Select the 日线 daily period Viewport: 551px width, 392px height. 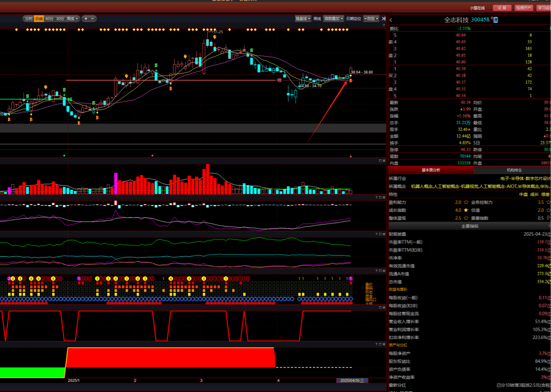[x=39, y=18]
